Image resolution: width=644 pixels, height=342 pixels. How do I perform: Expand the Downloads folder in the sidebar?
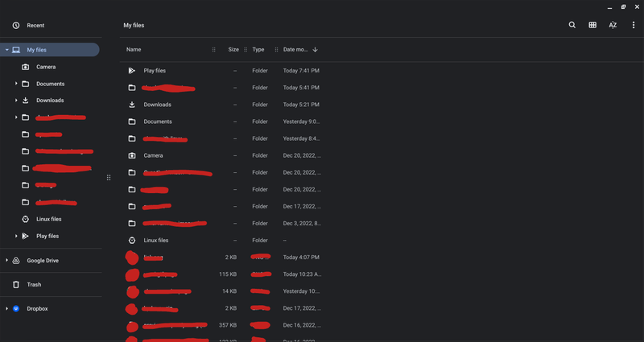click(16, 101)
